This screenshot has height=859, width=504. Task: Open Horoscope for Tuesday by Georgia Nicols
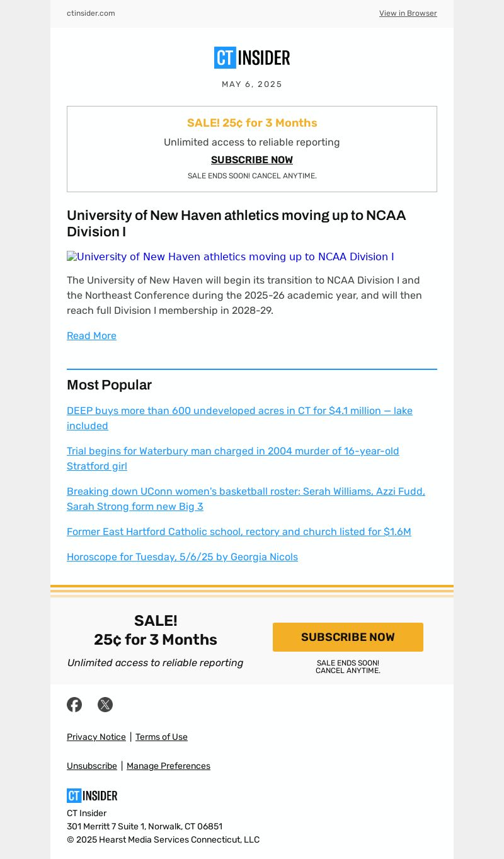tap(182, 557)
